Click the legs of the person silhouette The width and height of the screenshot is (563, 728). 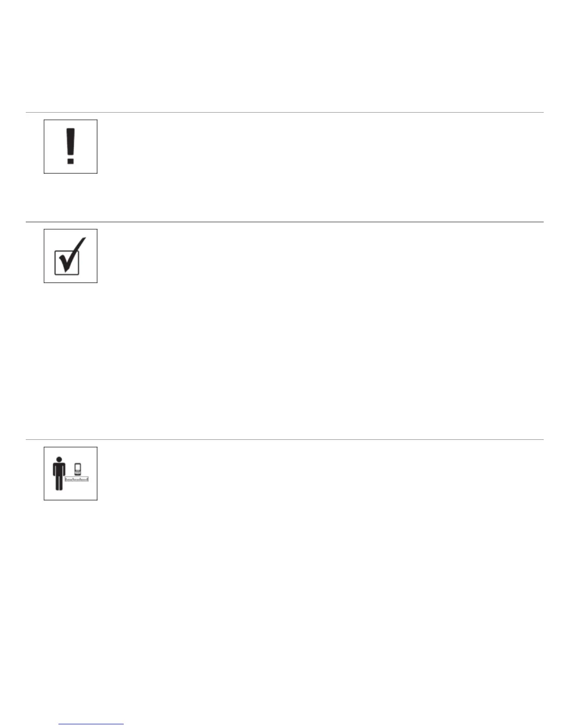click(58, 483)
